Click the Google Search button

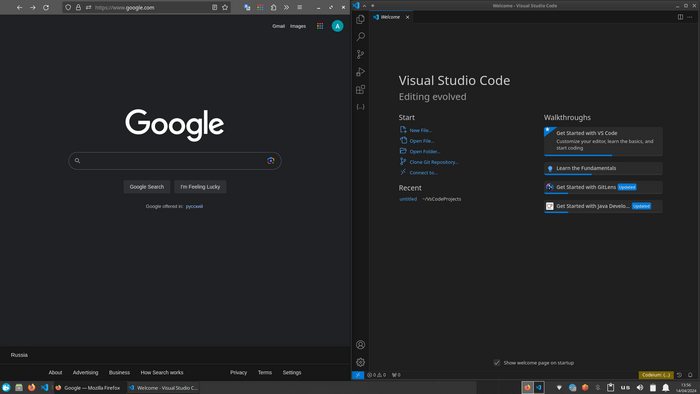pos(147,187)
